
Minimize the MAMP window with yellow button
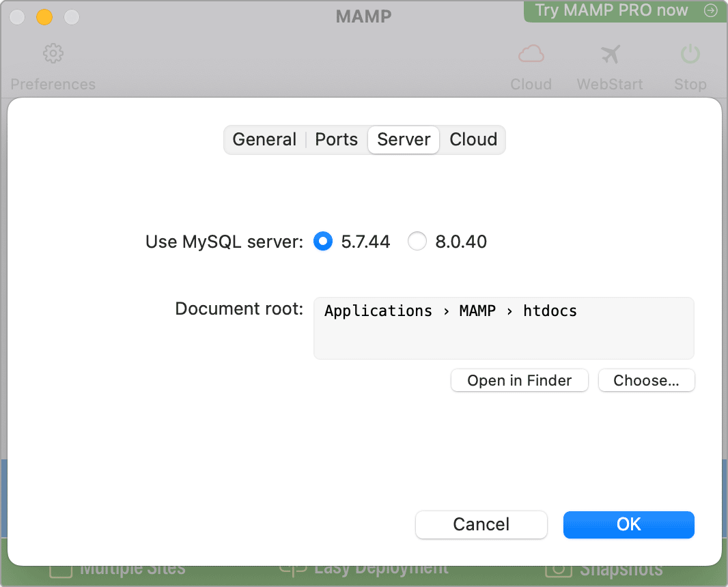[x=44, y=17]
